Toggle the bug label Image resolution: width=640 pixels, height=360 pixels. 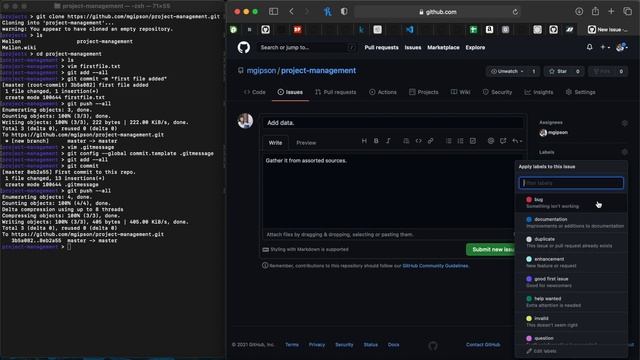coord(571,203)
